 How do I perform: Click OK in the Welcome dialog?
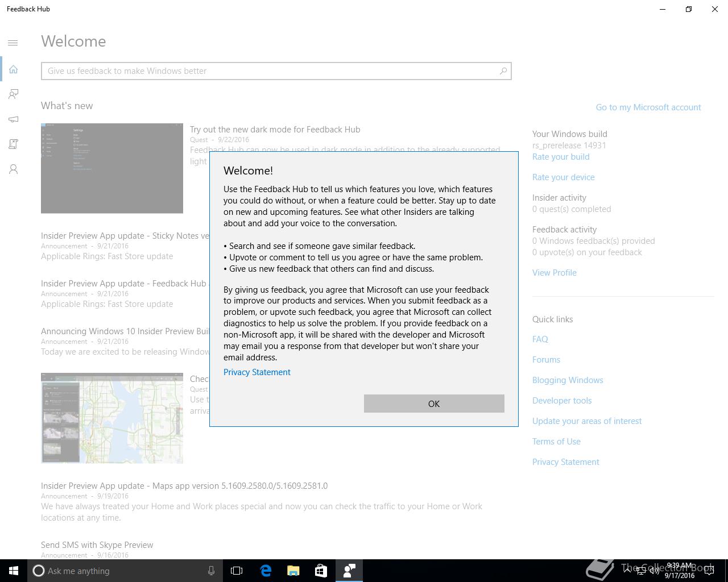434,404
